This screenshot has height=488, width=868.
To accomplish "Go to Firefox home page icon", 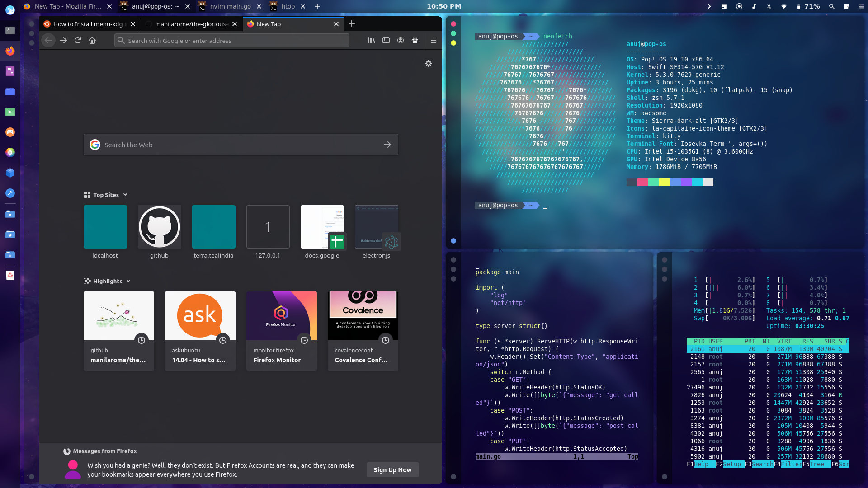I will [x=92, y=40].
